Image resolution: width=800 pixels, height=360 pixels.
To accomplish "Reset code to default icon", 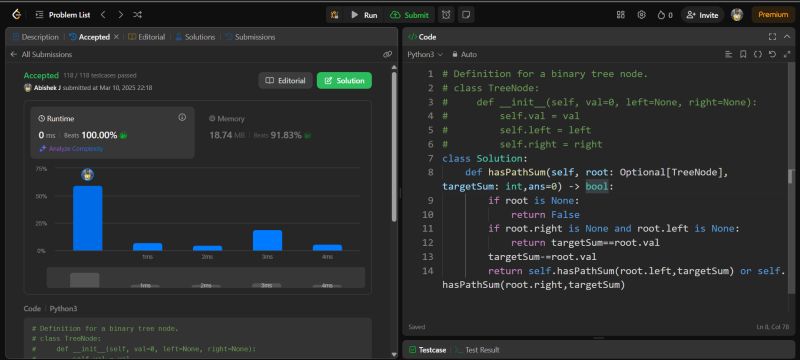I will (772, 54).
